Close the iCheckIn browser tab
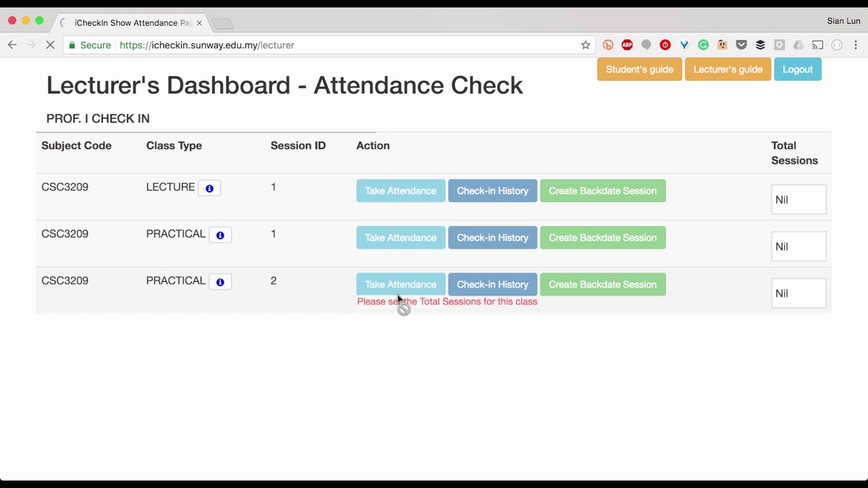 199,23
